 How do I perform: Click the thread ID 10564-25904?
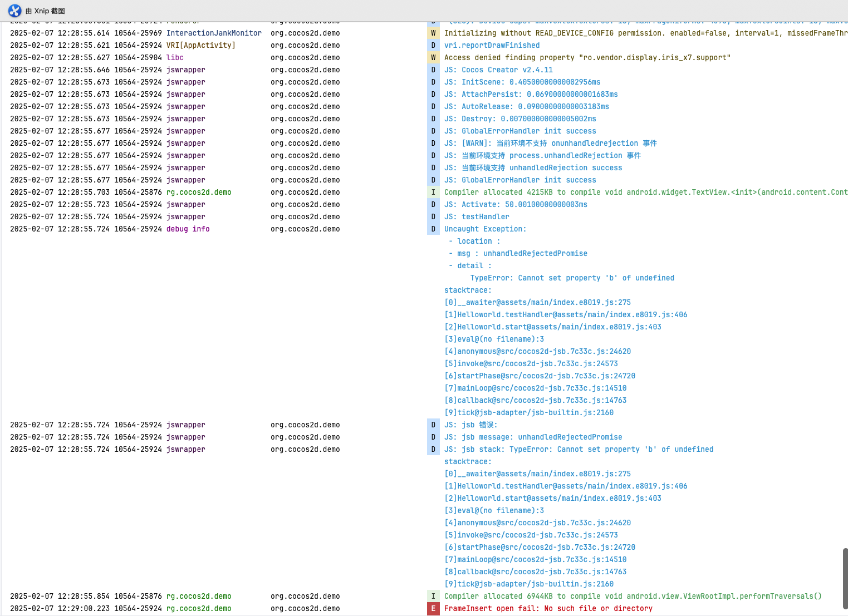click(x=138, y=58)
